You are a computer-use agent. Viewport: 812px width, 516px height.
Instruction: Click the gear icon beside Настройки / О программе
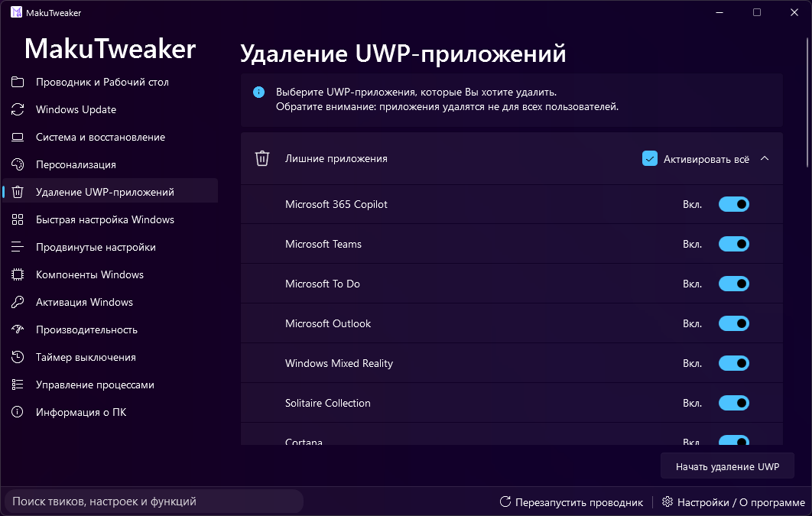point(667,501)
